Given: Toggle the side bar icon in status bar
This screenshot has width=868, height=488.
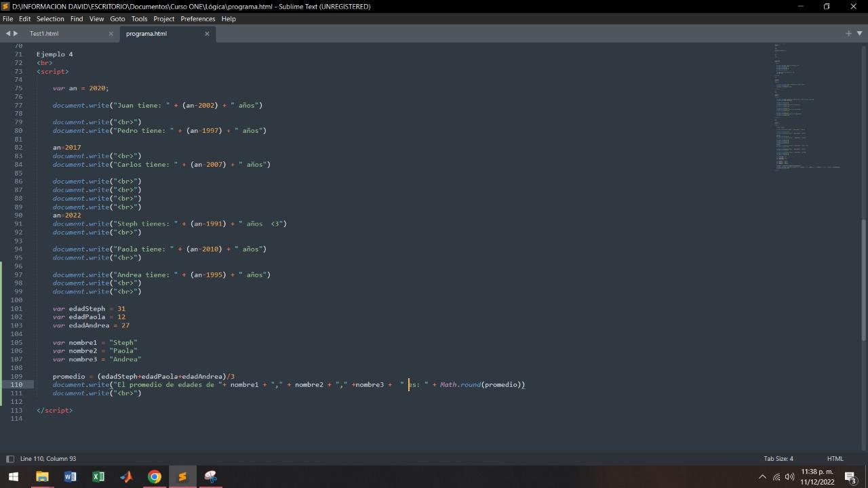Looking at the screenshot, I should pos(9,459).
